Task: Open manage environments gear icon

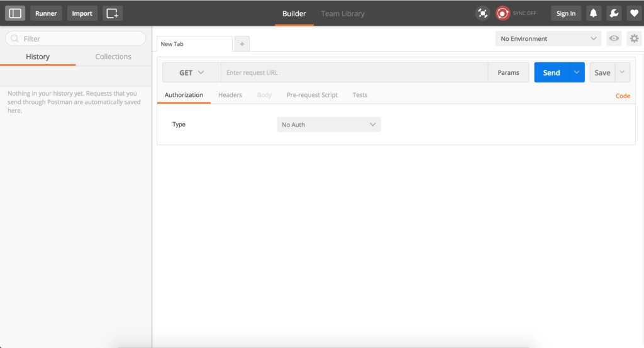Action: click(635, 38)
